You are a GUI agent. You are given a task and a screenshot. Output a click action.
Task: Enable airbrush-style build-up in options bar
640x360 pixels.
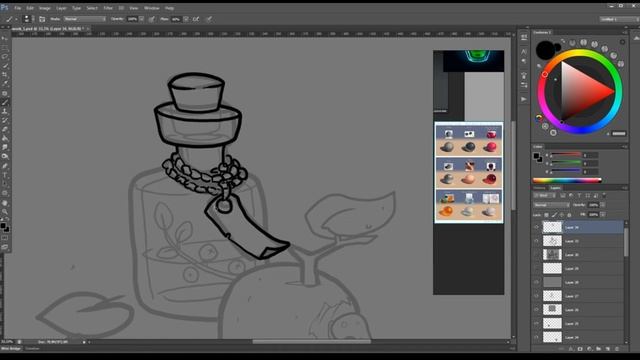click(196, 19)
